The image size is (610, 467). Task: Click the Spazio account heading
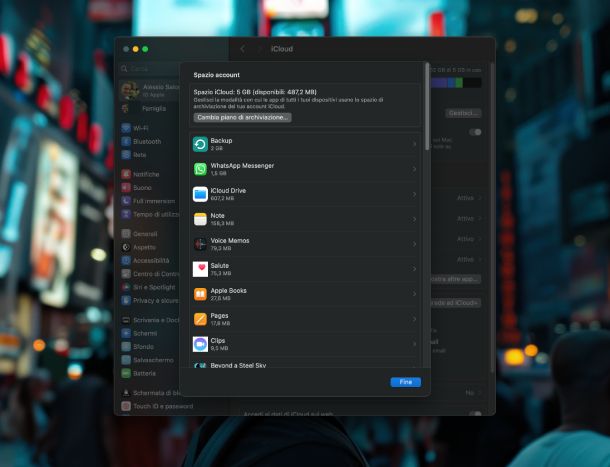(x=217, y=75)
